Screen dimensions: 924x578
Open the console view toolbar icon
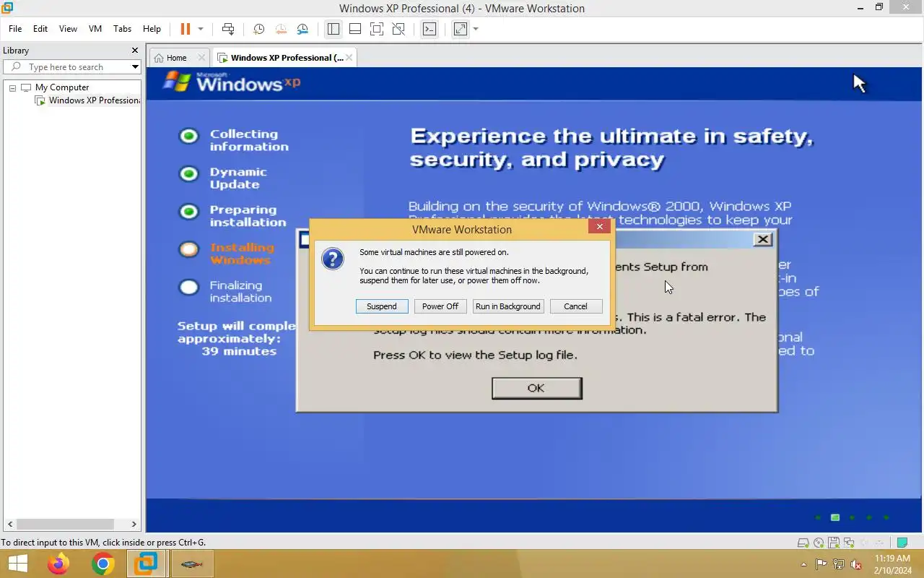tap(430, 29)
